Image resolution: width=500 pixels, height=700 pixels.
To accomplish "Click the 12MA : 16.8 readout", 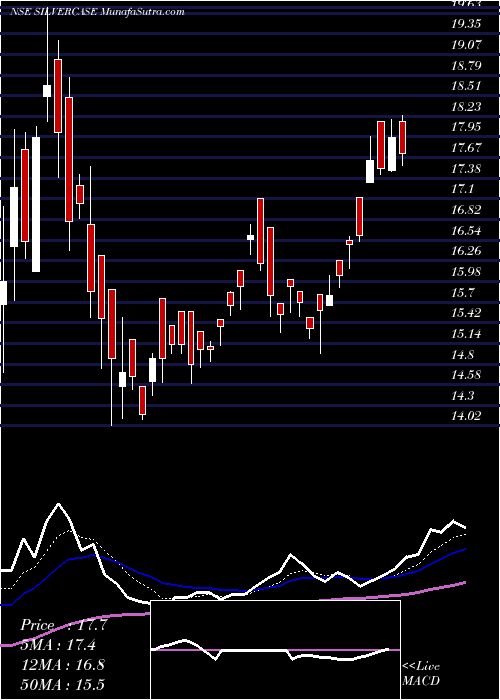I will pyautogui.click(x=62, y=665).
